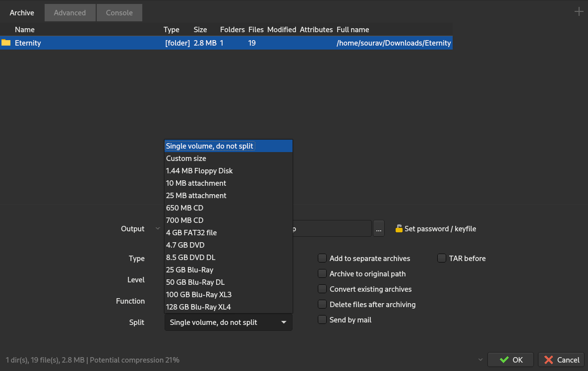Switch to the Advanced tab
Viewport: 588px width, 371px height.
pos(69,13)
